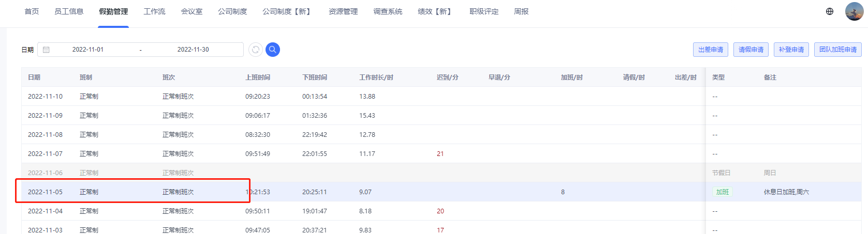Screen dimensions: 868x234
Task: Click the calendar icon in date field
Action: [x=46, y=50]
